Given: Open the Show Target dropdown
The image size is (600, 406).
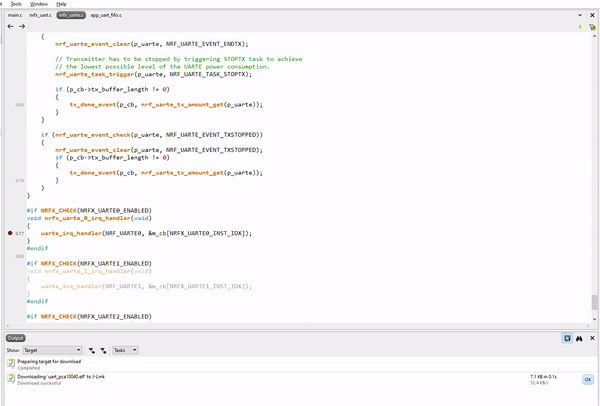Looking at the screenshot, I should (52, 350).
